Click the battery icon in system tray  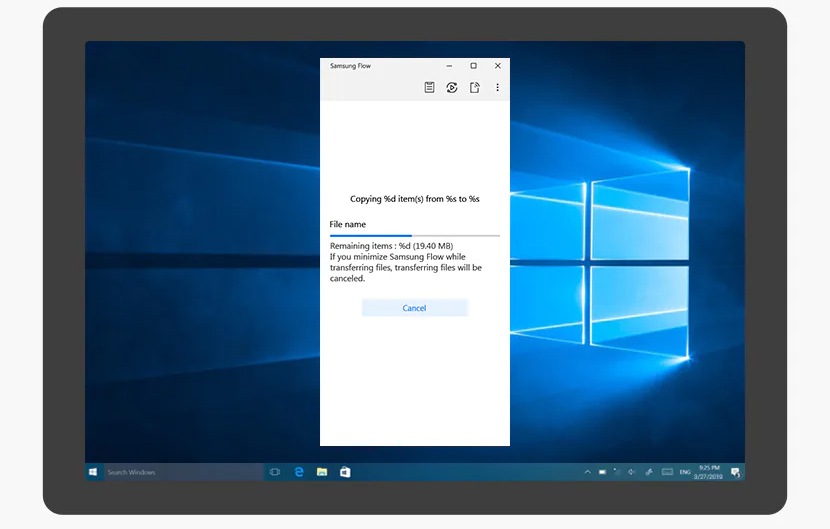click(x=602, y=472)
